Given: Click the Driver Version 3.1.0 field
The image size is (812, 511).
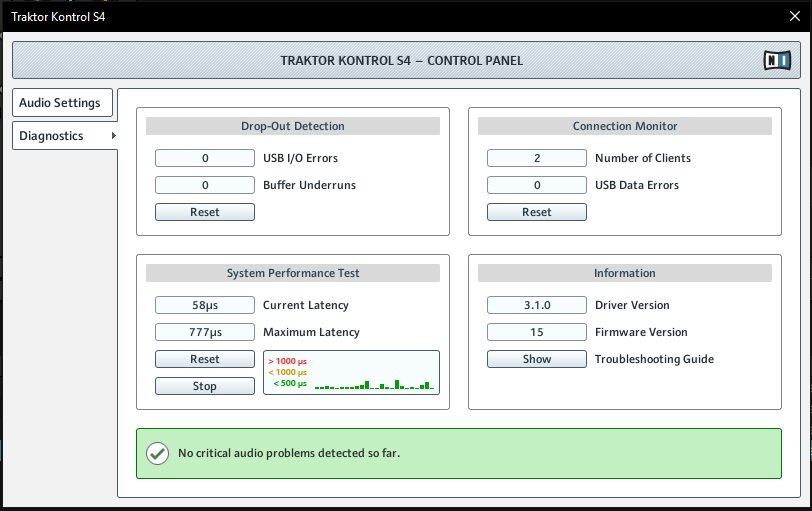Looking at the screenshot, I should (x=536, y=305).
